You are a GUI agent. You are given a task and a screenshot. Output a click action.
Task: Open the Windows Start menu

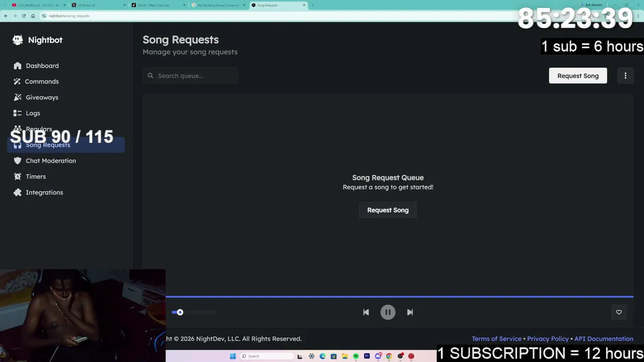pos(232,356)
